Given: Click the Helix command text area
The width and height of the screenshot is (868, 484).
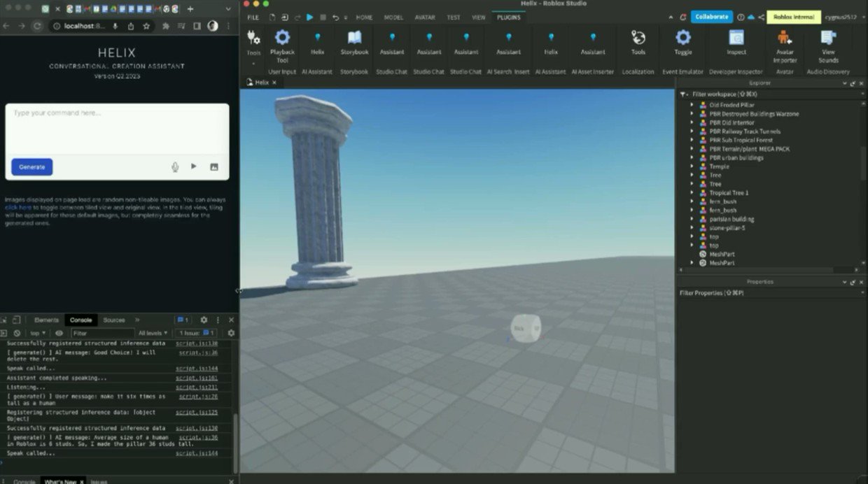Looking at the screenshot, I should 117,129.
